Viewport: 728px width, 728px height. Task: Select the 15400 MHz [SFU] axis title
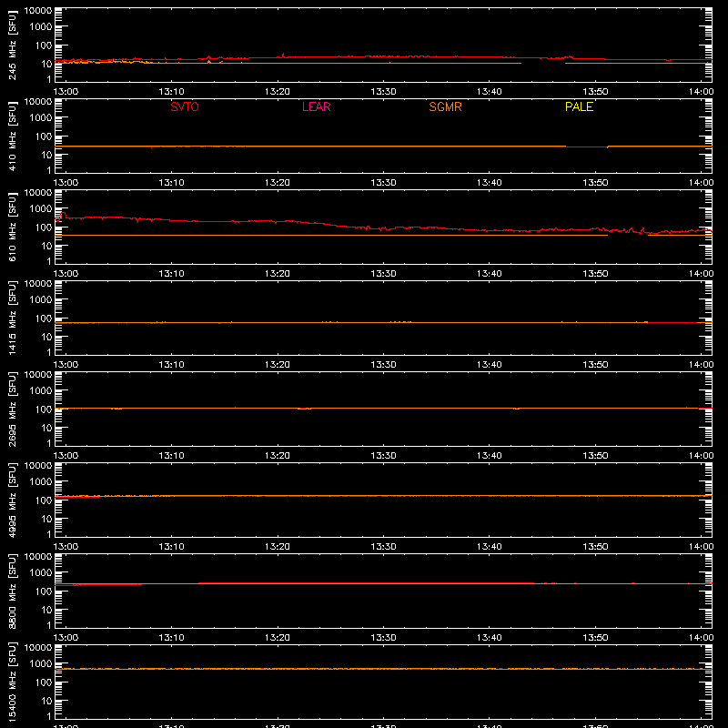tap(13, 682)
